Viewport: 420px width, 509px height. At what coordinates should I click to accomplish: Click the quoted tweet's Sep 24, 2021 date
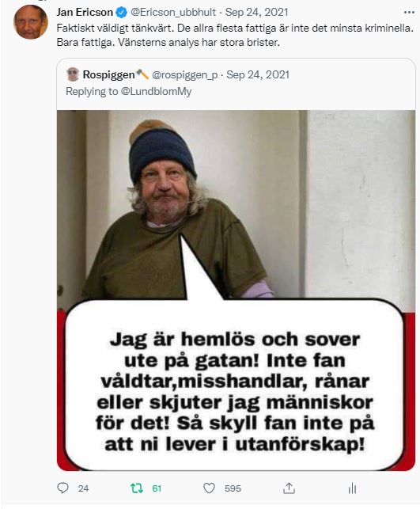click(258, 74)
